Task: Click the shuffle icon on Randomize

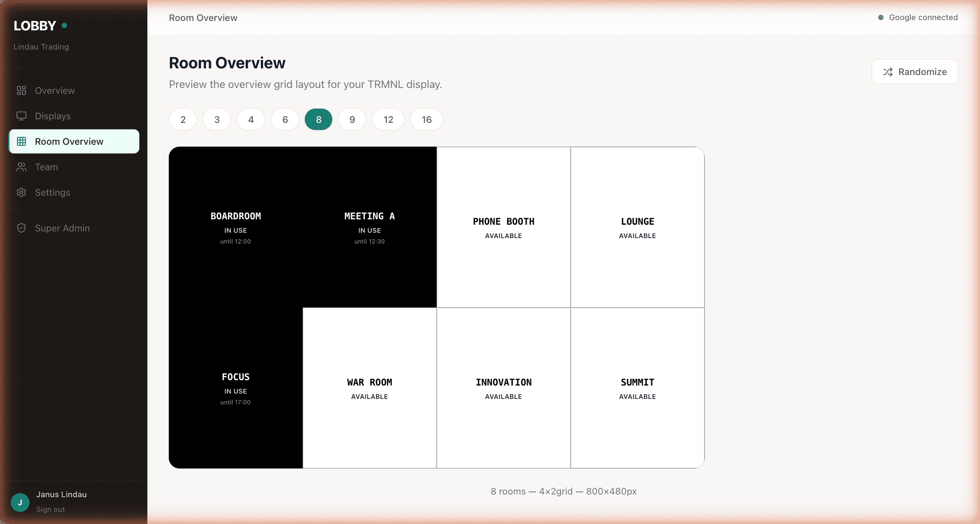Action: click(888, 71)
